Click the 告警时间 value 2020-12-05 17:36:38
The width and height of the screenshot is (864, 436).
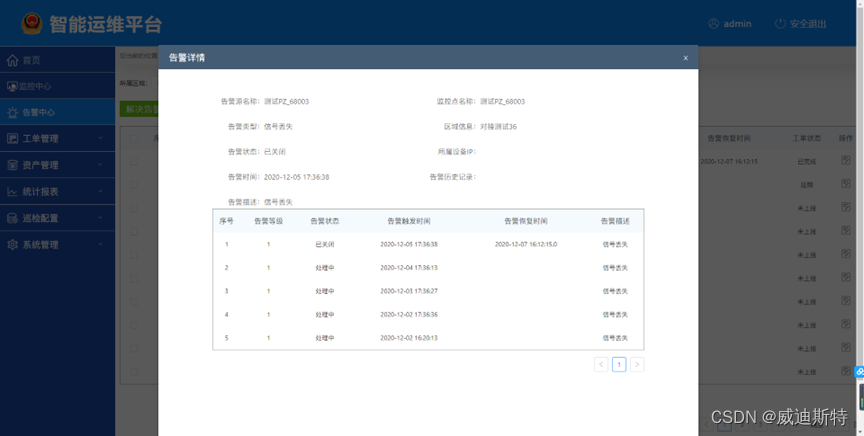pos(296,177)
